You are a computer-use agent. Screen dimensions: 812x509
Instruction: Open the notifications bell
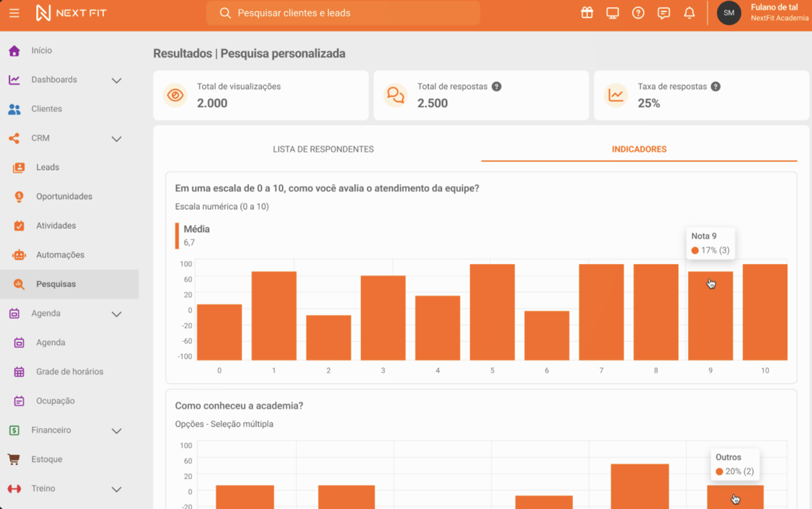(689, 13)
